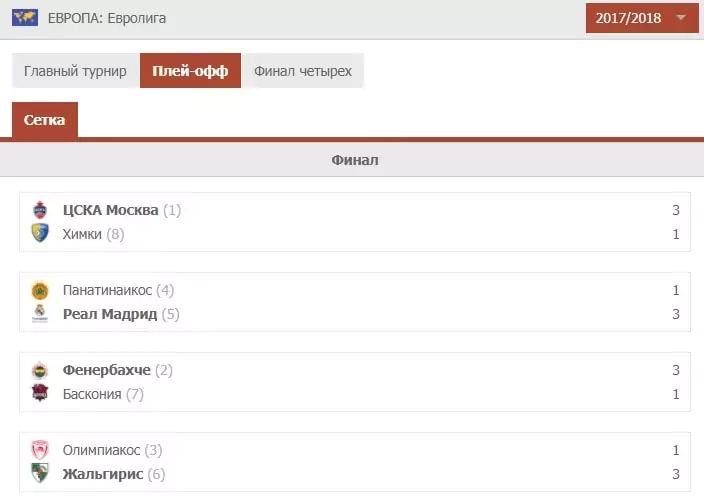The image size is (704, 499).
Task: Open the ЦСКА Москва team name
Action: click(x=110, y=210)
